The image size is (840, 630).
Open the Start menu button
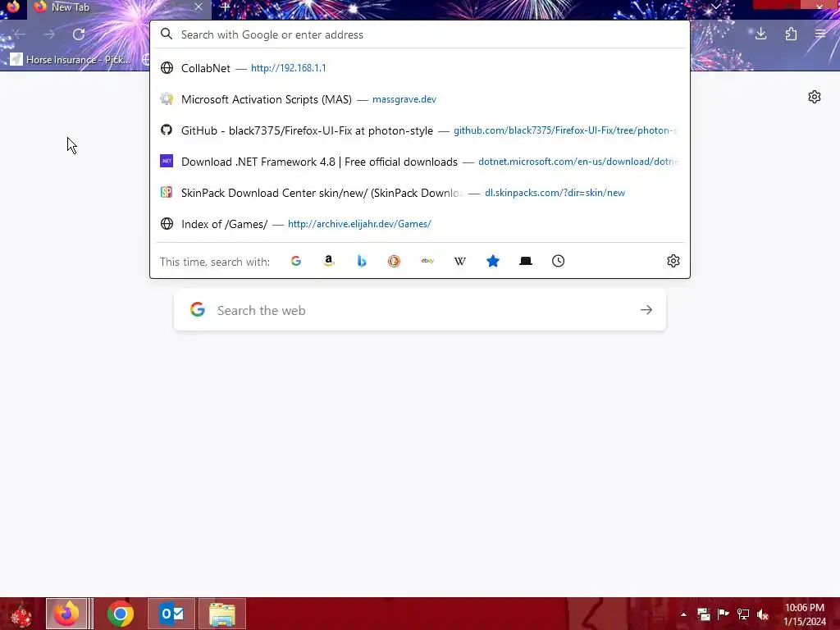pos(21,614)
